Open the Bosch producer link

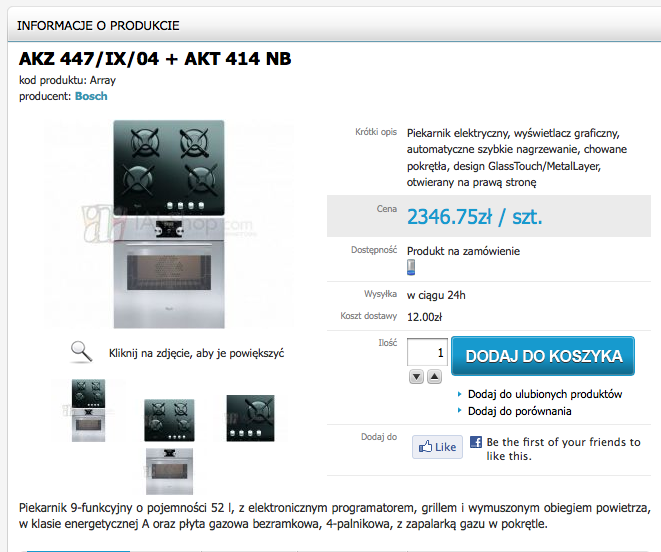[x=91, y=96]
